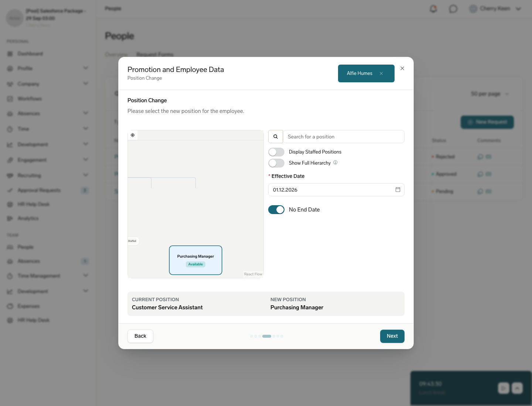The width and height of the screenshot is (532, 406).
Task: Click the Next button
Action: coord(392,336)
